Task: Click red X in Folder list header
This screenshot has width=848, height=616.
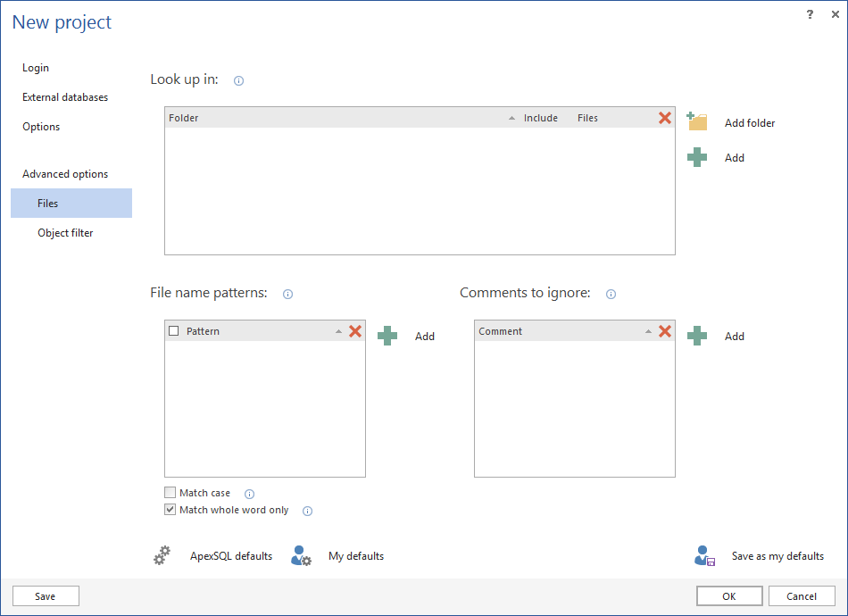Action: [x=665, y=118]
